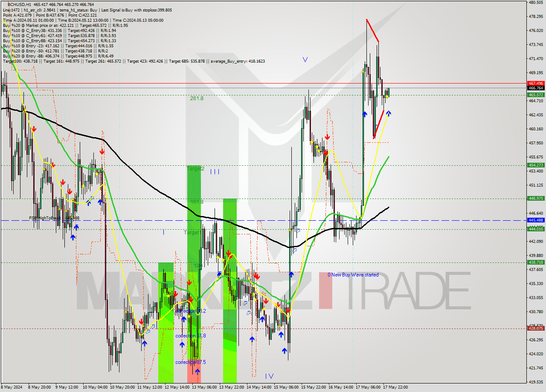Click the 'correction 87.5' label

coord(191,362)
